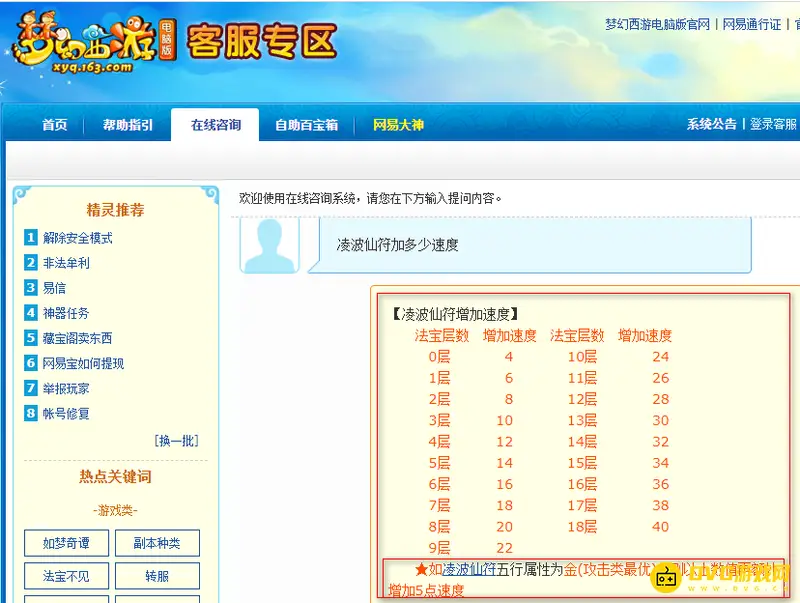
Task: Click the -游戏类- category label
Action: pos(115,510)
